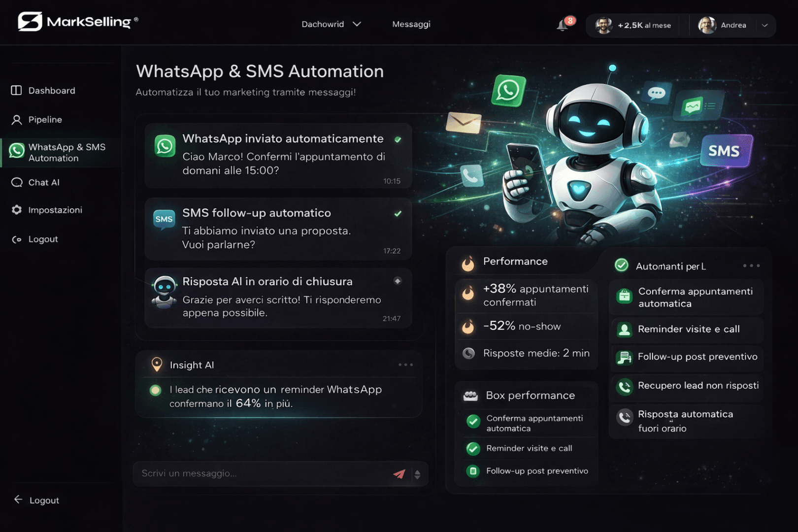Click the send message paper plane icon
The height and width of the screenshot is (532, 798).
pyautogui.click(x=400, y=473)
